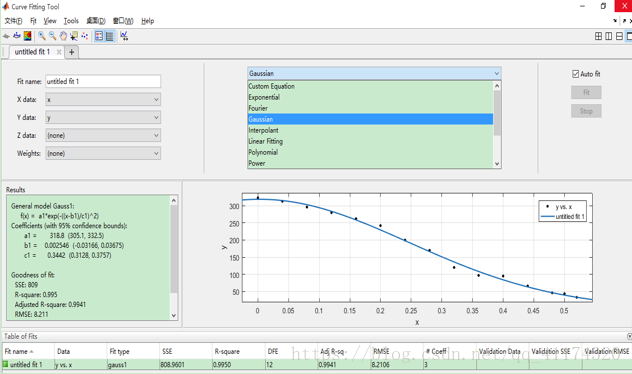
Task: Toggle the legend toolbar button
Action: (x=99, y=36)
